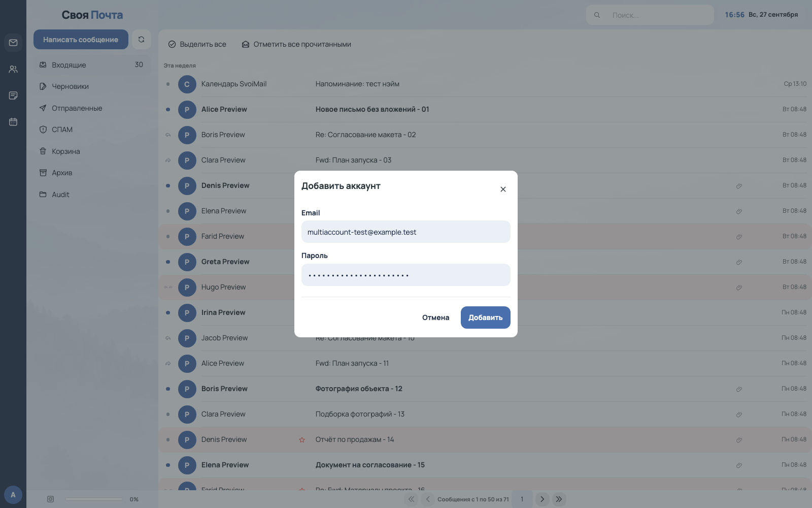This screenshot has width=812, height=508.
Task: Click reply indicator on Boris Preview 'Re: Согласование макета - 02' row
Action: [x=168, y=135]
